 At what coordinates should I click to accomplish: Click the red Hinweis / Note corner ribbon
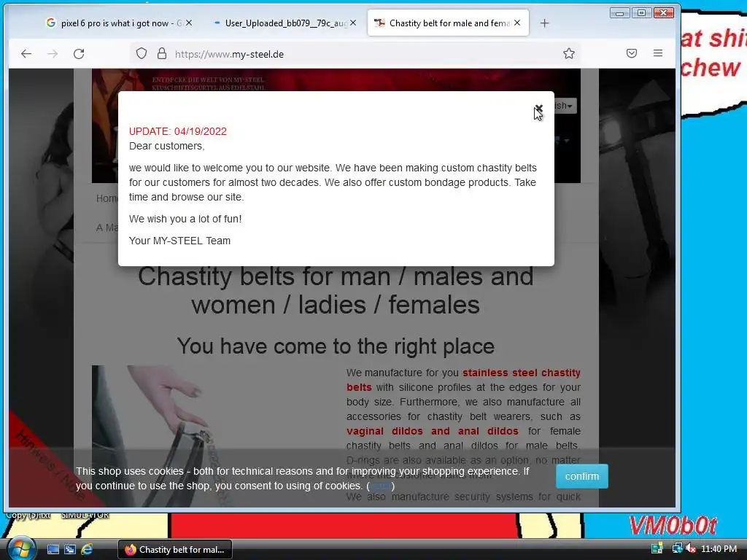pos(50,464)
